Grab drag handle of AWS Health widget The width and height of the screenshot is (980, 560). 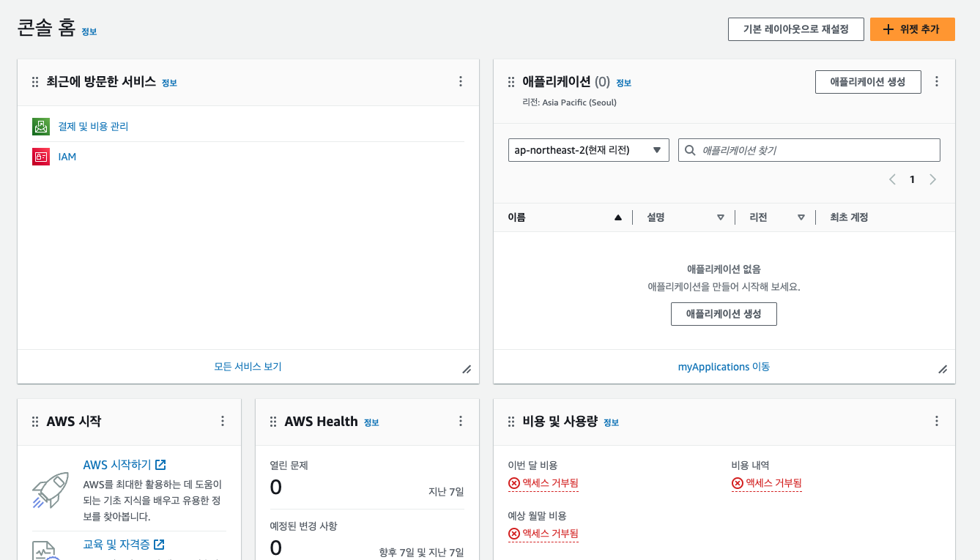click(x=273, y=422)
